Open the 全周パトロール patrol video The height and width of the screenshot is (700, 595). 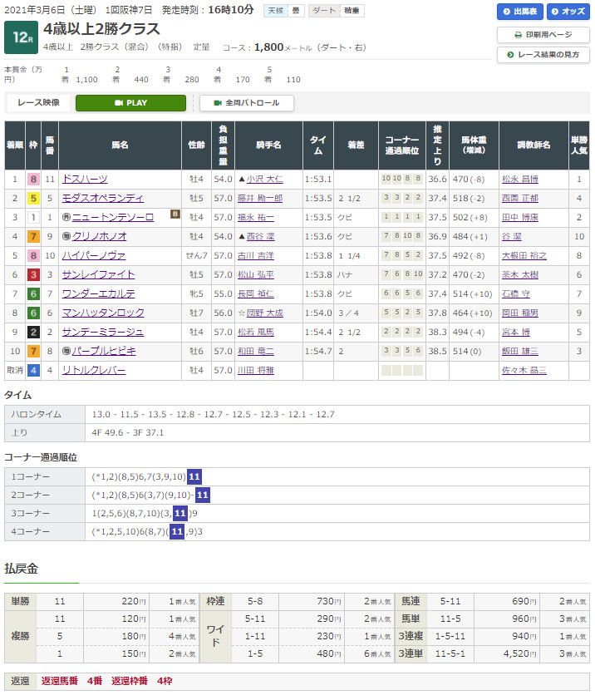click(x=246, y=103)
